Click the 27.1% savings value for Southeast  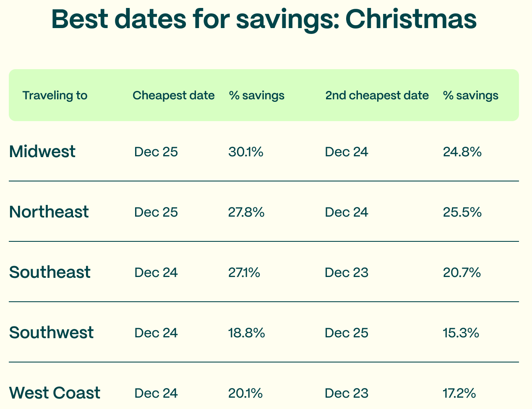[244, 272]
